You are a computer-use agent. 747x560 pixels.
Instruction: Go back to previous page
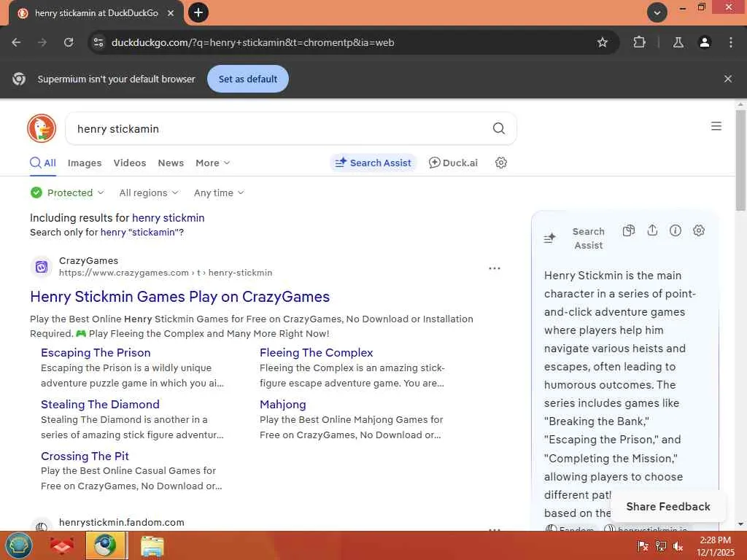coord(16,42)
